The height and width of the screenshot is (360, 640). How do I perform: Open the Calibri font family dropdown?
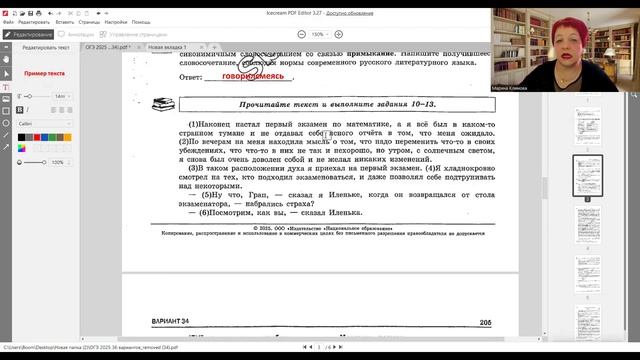(44, 124)
